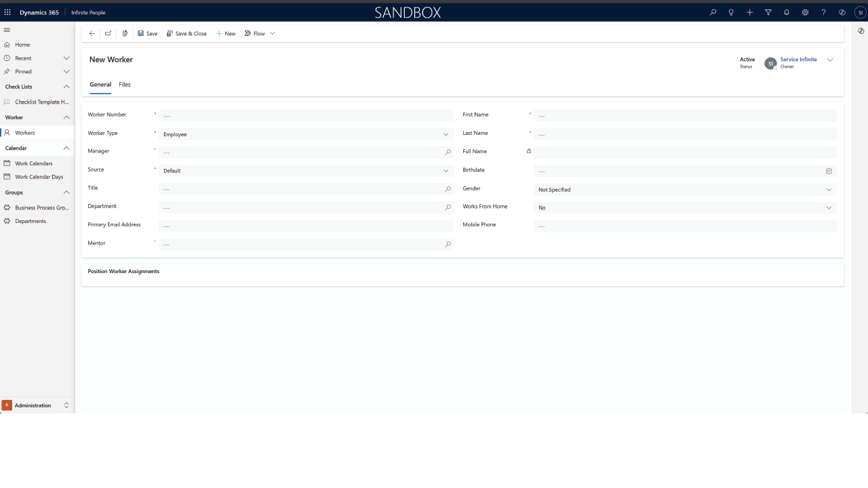
Task: Click Save & Close
Action: (x=187, y=33)
